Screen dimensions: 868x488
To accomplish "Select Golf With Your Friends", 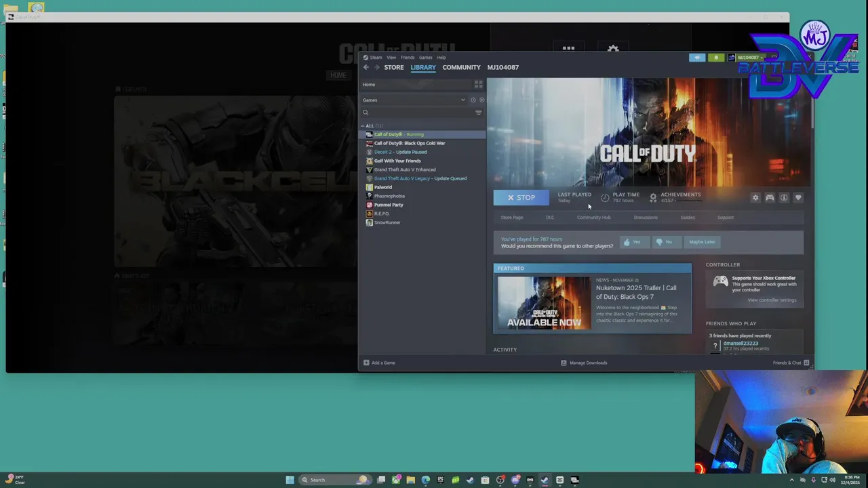I will [x=397, y=161].
